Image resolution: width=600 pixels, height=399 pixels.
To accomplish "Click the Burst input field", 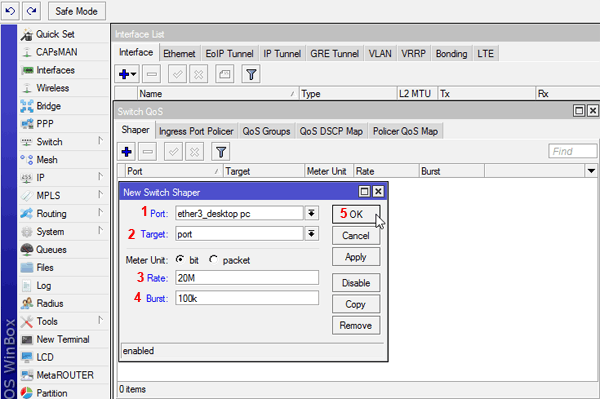I will [247, 298].
